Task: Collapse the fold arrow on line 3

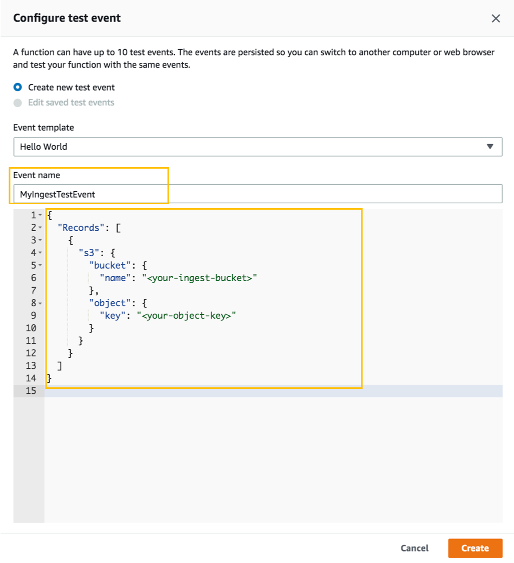Action: 40,240
